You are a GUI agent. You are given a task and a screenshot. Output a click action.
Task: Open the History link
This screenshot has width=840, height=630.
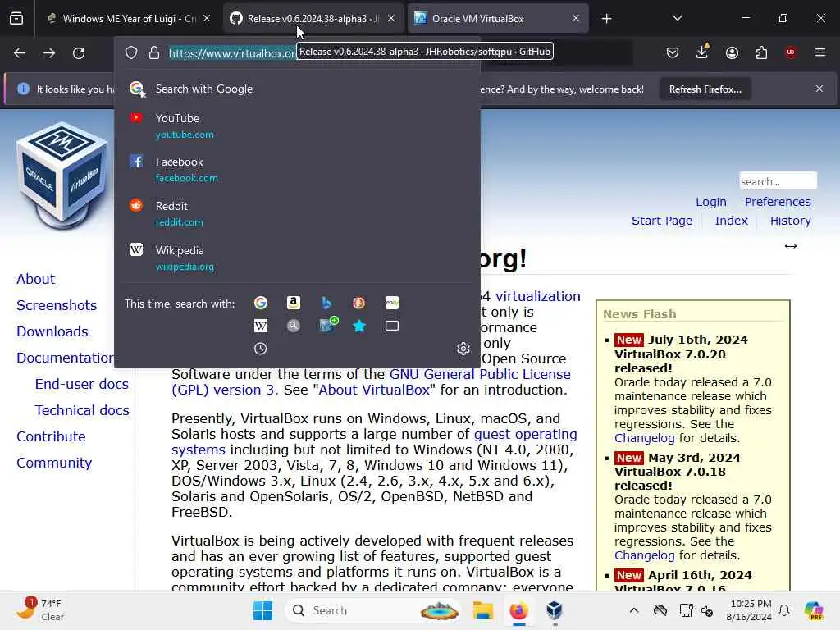pyautogui.click(x=790, y=221)
